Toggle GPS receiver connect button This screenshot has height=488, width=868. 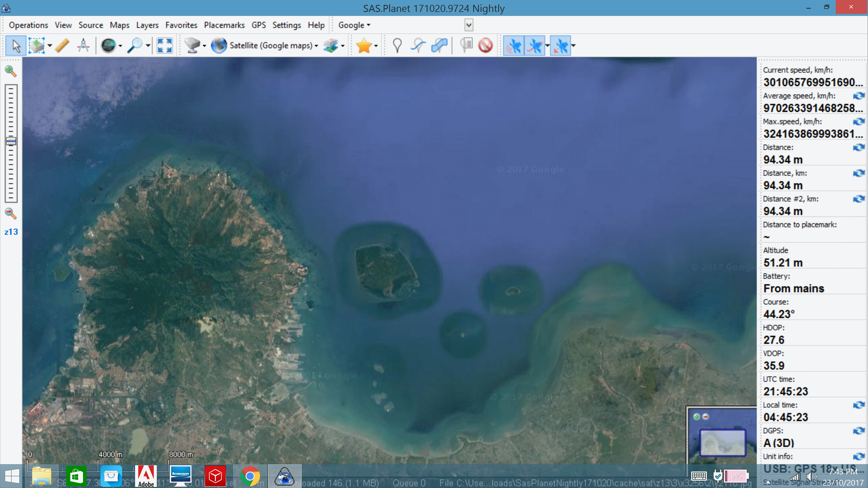pyautogui.click(x=513, y=46)
